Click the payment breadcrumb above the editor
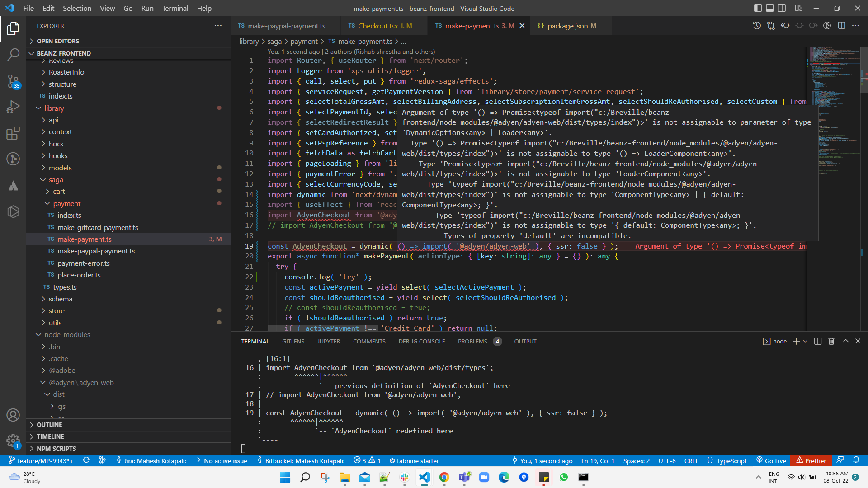This screenshot has width=868, height=488. [x=305, y=41]
